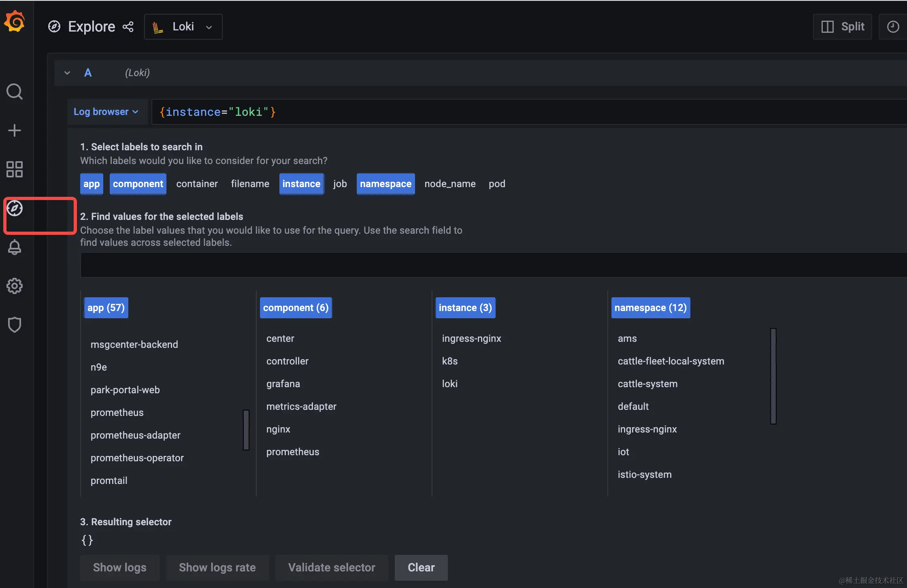
Task: Click the query history clock icon
Action: pyautogui.click(x=893, y=27)
